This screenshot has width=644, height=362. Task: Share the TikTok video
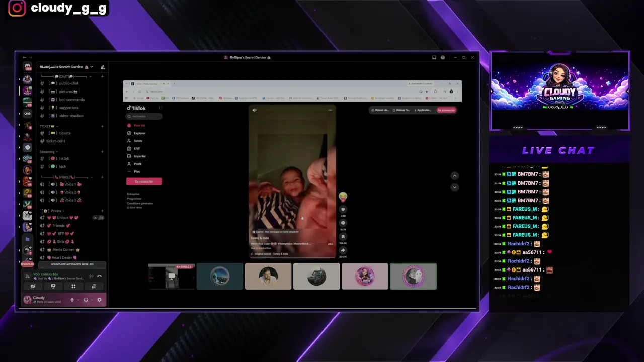(x=343, y=250)
